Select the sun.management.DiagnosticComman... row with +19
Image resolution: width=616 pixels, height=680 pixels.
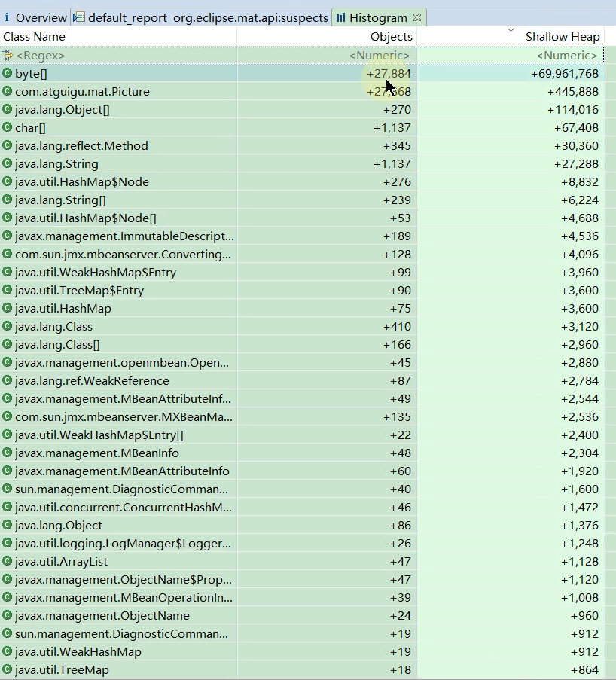(x=302, y=633)
